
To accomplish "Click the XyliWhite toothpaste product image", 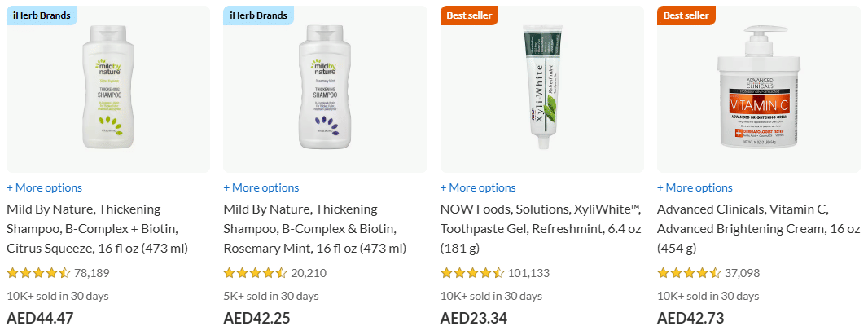I will pos(541,88).
